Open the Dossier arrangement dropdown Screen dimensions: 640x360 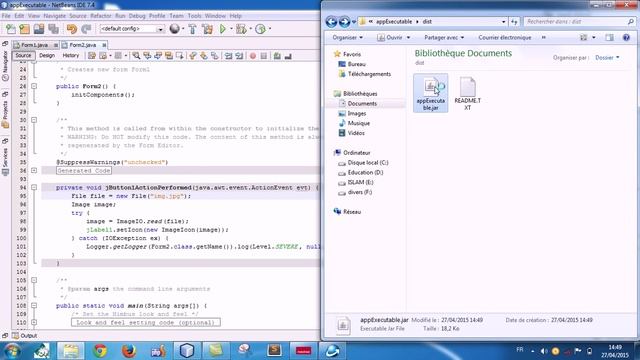pyautogui.click(x=607, y=58)
